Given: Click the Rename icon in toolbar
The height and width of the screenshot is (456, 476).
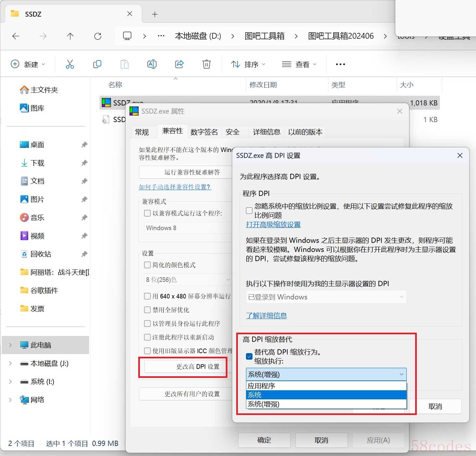Looking at the screenshot, I should 152,64.
